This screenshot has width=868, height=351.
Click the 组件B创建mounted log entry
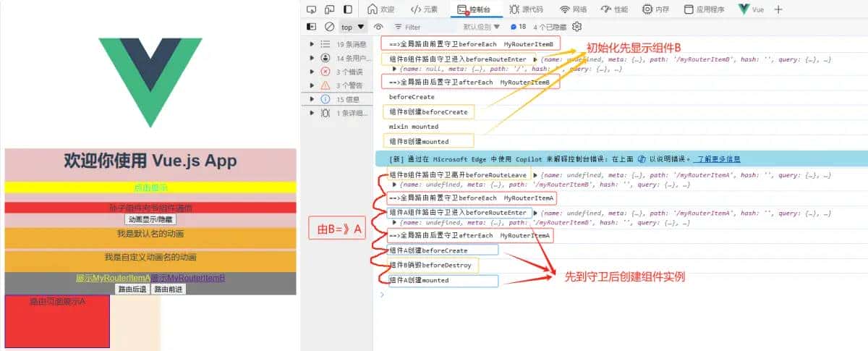point(428,141)
